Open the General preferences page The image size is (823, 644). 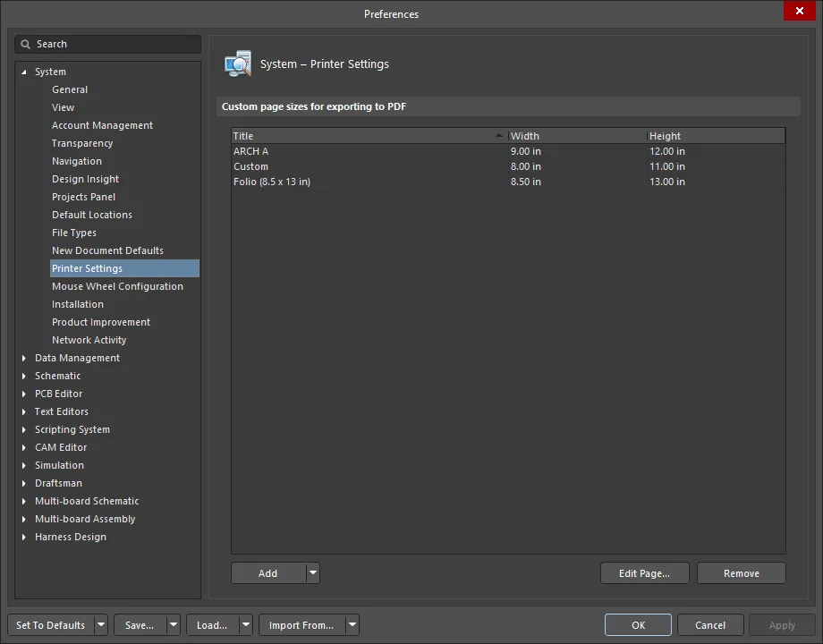(70, 89)
